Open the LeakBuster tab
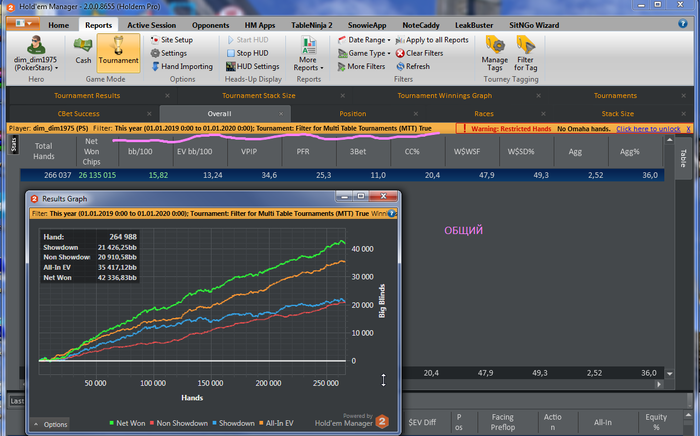 [474, 25]
